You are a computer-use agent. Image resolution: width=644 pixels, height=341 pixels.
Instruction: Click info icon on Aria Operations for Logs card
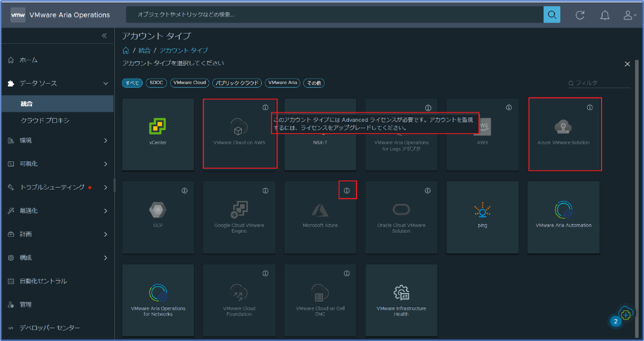point(428,108)
